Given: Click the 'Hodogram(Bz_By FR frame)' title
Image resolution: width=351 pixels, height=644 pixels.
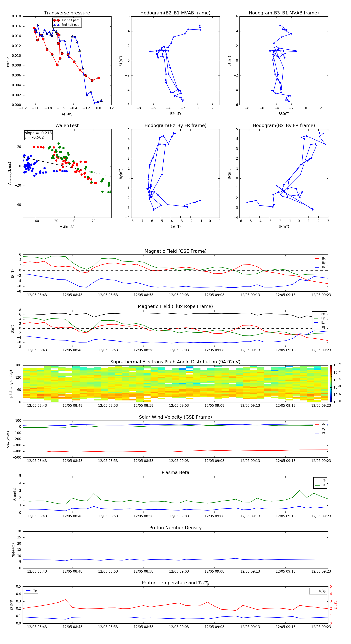Looking at the screenshot, I should pyautogui.click(x=175, y=125).
